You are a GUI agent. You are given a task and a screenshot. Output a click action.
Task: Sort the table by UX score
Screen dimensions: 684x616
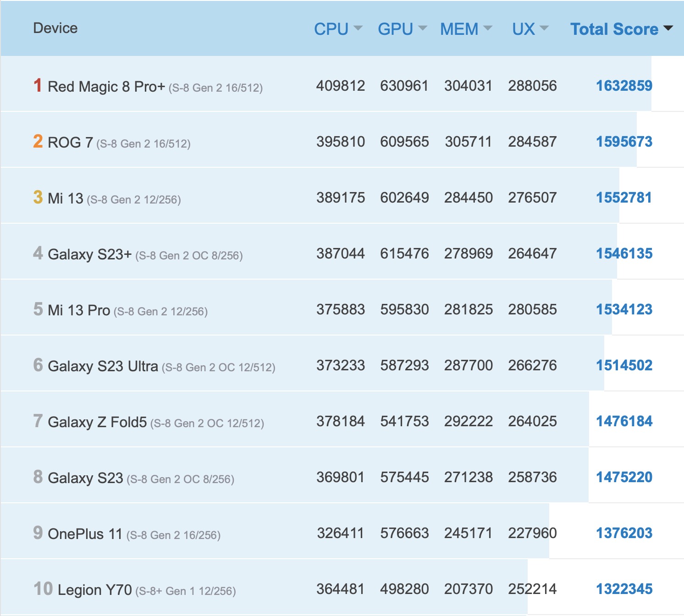click(530, 29)
